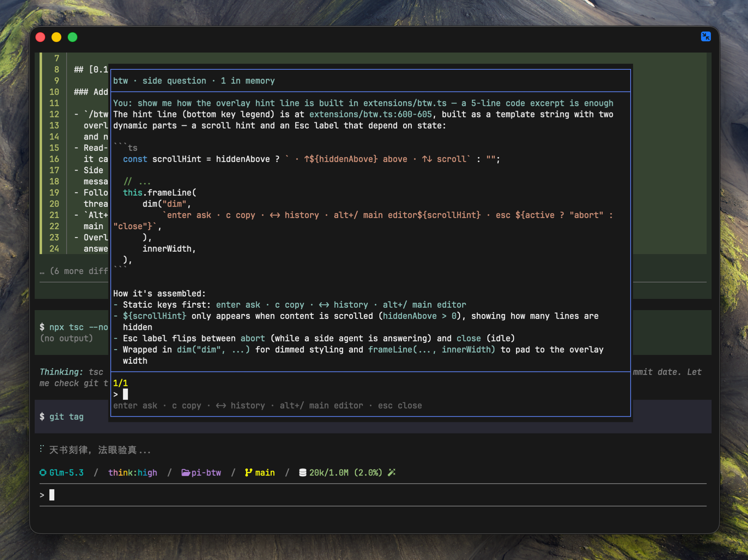Click diff line number 8
Viewport: 748px width, 560px height.
pyautogui.click(x=56, y=69)
